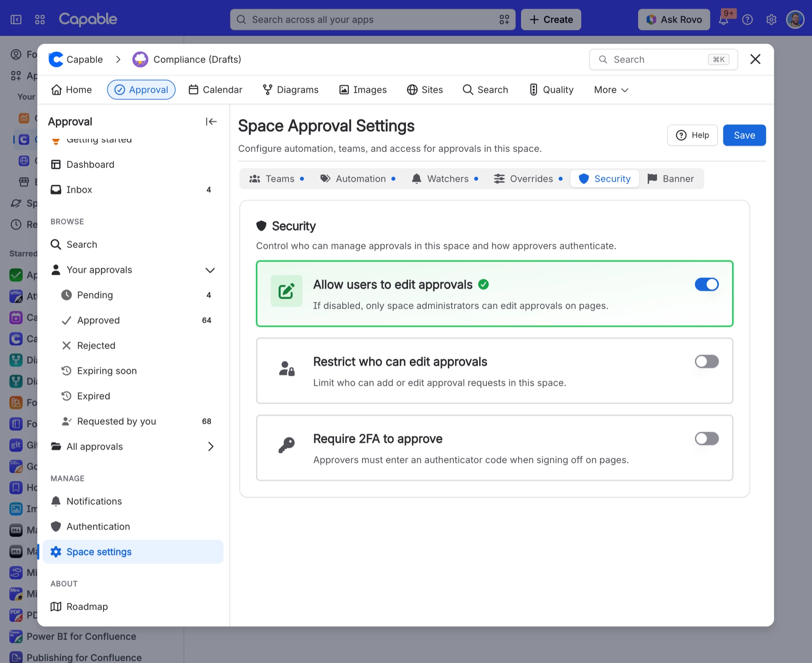Click the edit icon beside Allow users to edit approvals
Image resolution: width=812 pixels, height=663 pixels.
pos(286,291)
